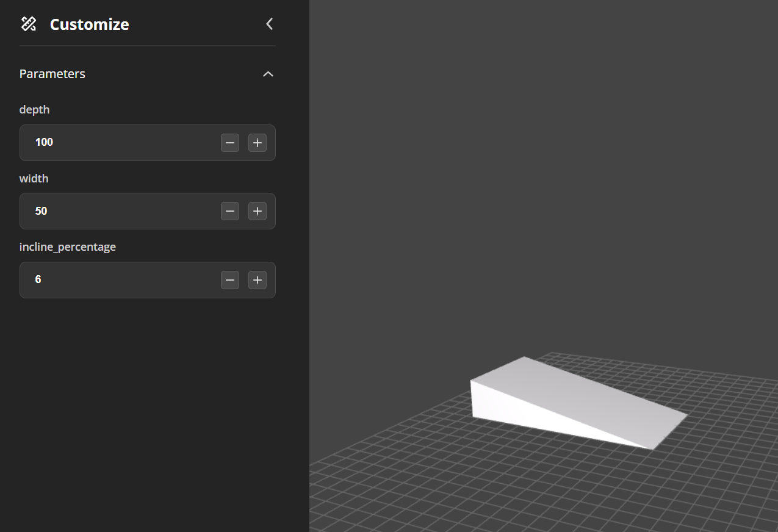Image resolution: width=778 pixels, height=532 pixels.
Task: Decrease the width value
Action: pos(230,211)
